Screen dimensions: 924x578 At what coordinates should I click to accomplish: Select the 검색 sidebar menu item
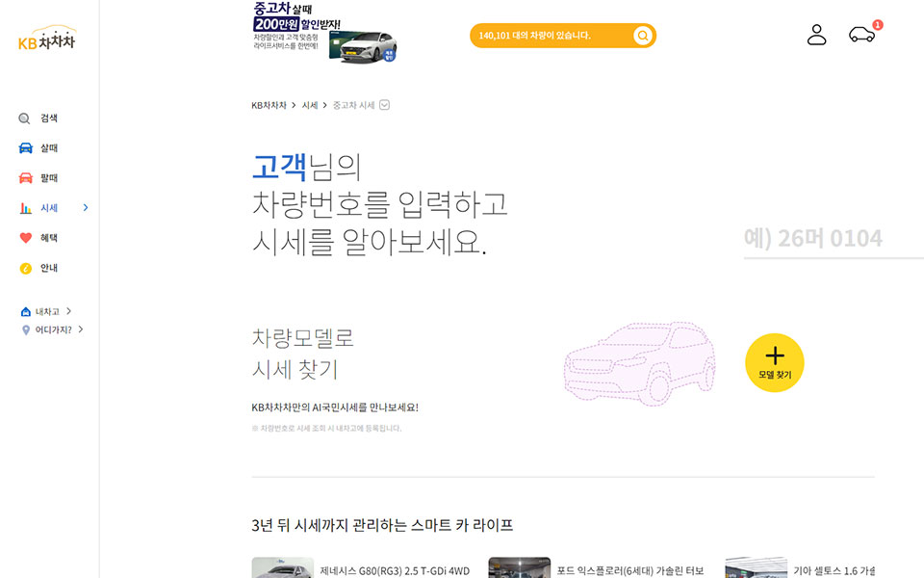pos(48,118)
